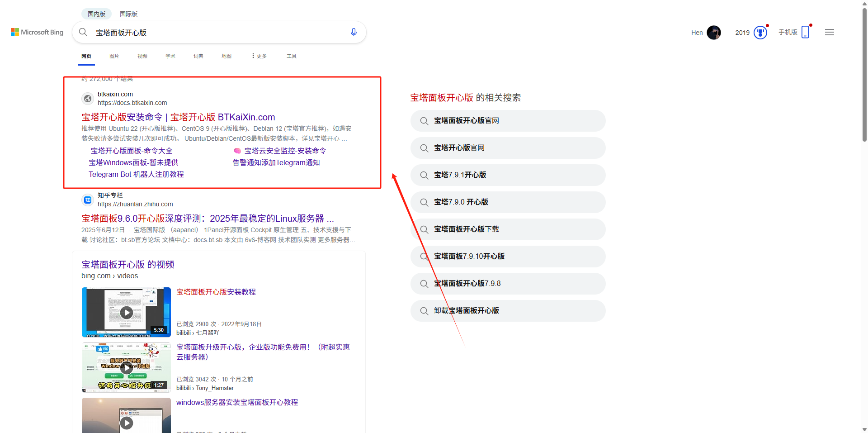This screenshot has width=868, height=433.
Task: Switch to 国内版 search mode
Action: (96, 14)
